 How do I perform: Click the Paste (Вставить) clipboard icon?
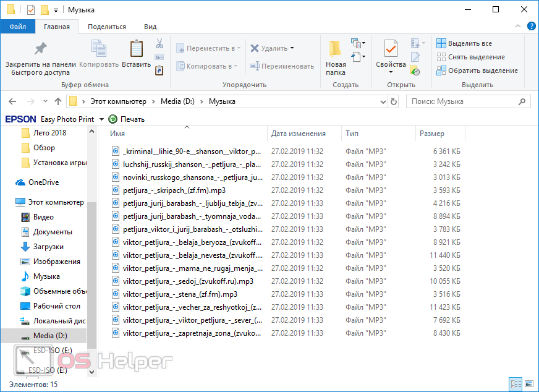click(x=136, y=49)
